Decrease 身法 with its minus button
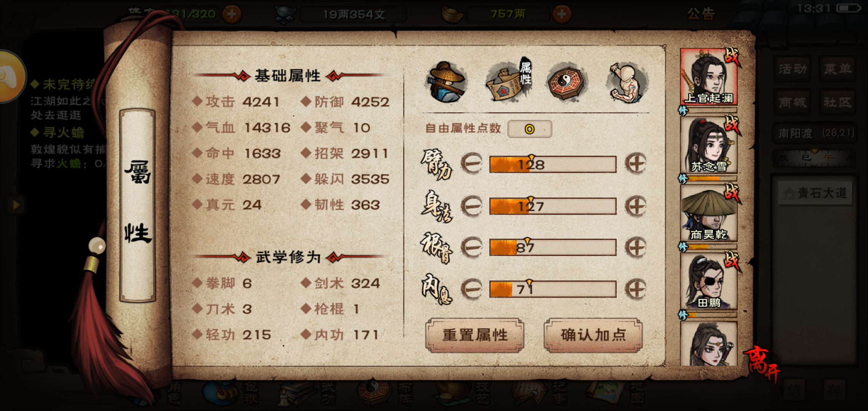868x411 pixels. [x=472, y=206]
